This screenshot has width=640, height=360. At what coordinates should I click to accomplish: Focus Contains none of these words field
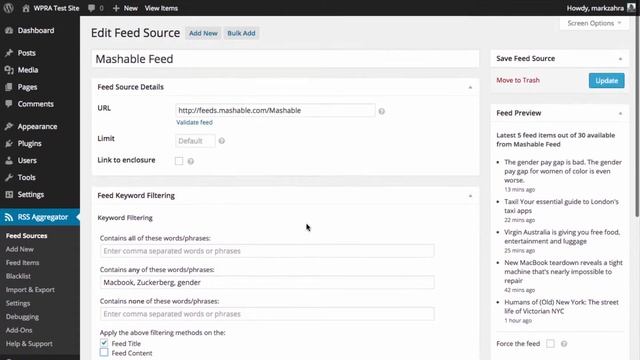coord(267,314)
